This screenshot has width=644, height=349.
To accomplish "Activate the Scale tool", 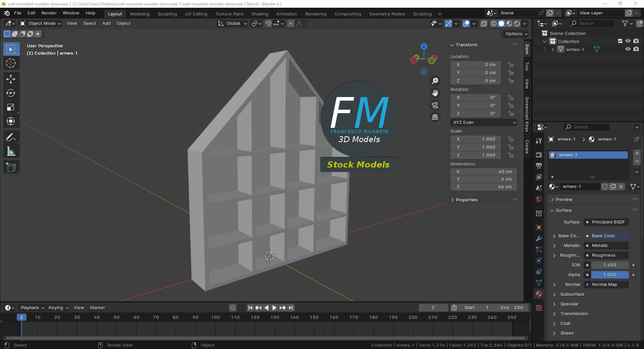I will 11,107.
